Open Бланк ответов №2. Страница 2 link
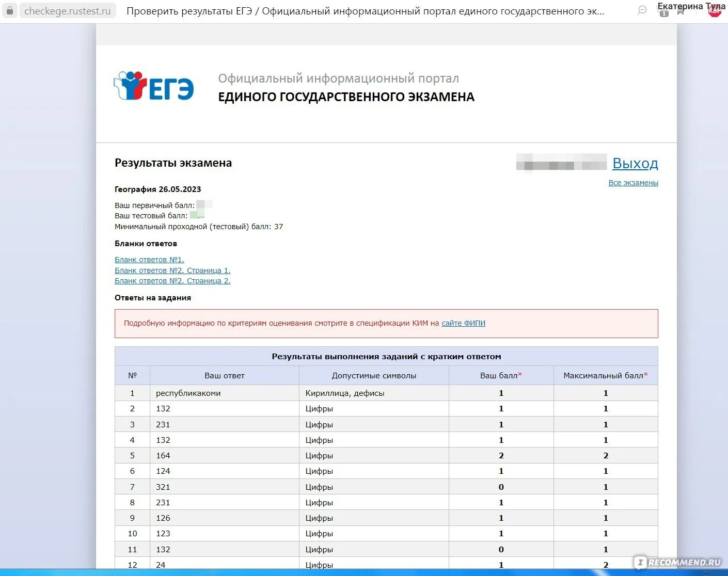 (172, 281)
